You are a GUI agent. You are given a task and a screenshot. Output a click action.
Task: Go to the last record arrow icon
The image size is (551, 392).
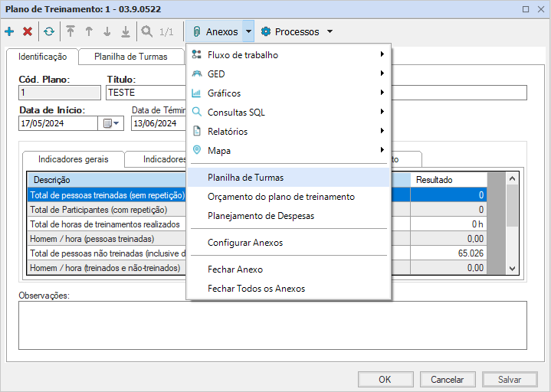tap(126, 31)
